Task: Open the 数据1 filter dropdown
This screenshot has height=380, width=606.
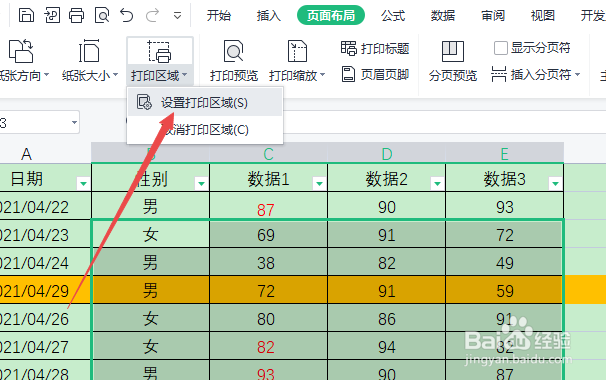Action: click(x=319, y=183)
